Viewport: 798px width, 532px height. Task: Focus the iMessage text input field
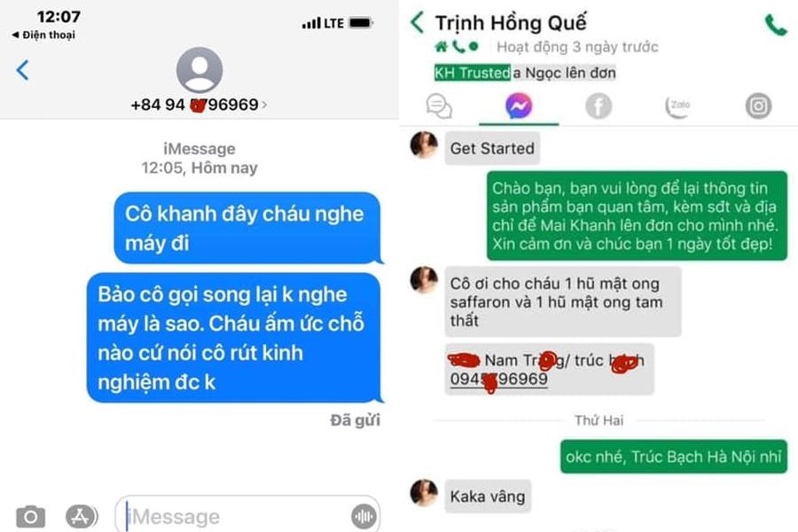(247, 515)
